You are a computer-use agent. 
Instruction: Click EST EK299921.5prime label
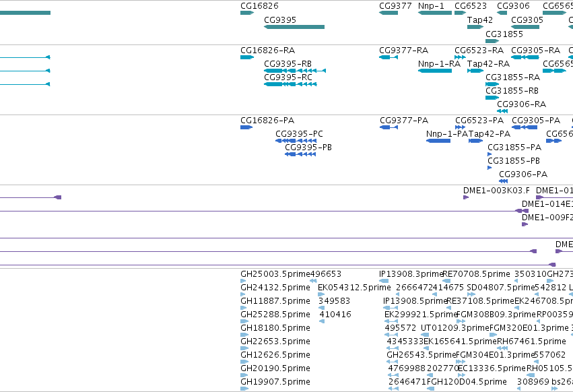(x=421, y=315)
